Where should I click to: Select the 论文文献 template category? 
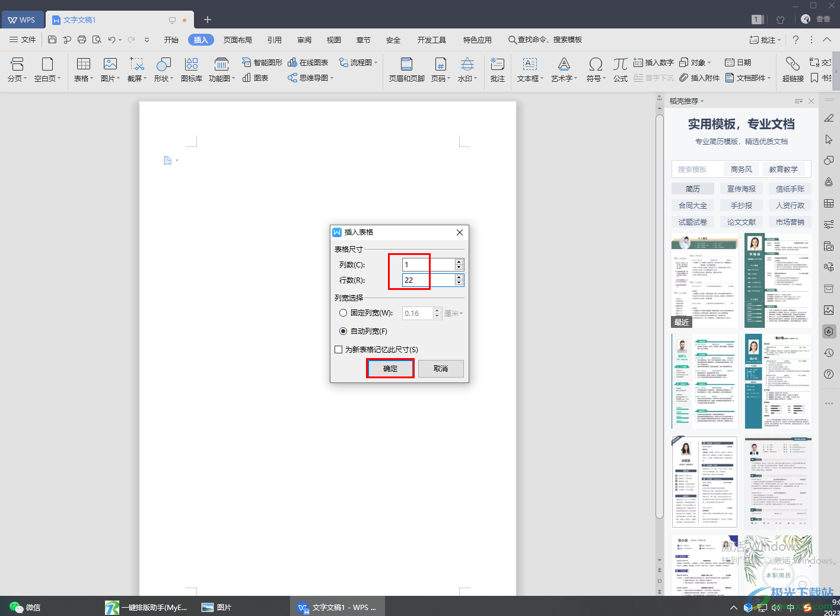point(742,222)
